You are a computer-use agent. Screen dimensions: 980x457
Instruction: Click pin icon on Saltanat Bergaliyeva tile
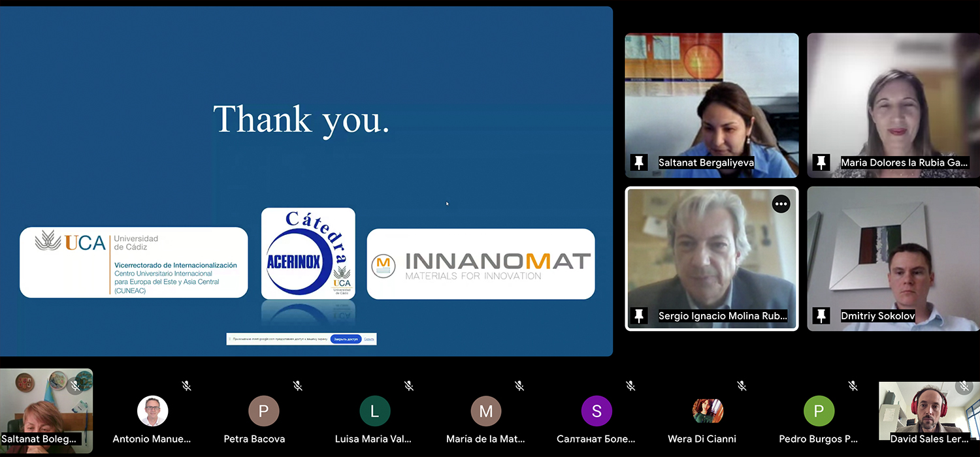point(639,163)
